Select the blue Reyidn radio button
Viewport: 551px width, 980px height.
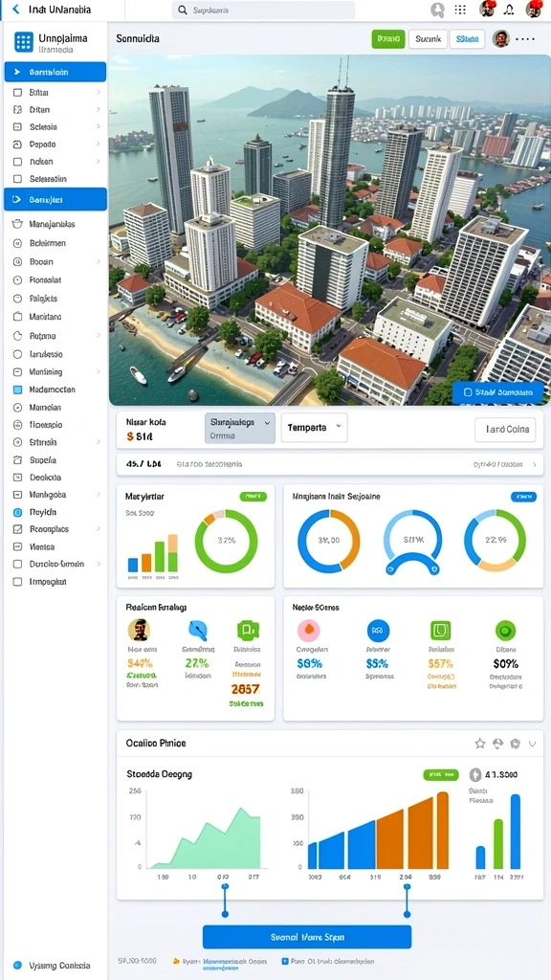17,512
